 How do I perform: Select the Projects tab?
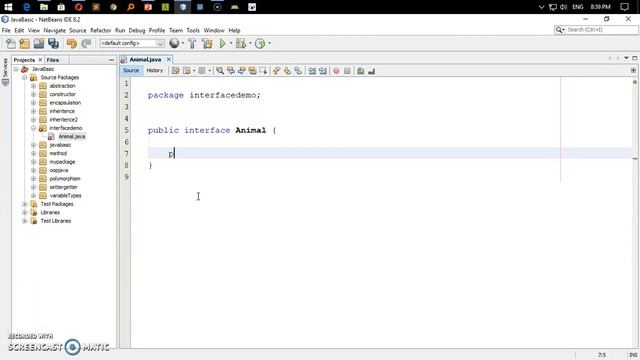click(x=24, y=60)
